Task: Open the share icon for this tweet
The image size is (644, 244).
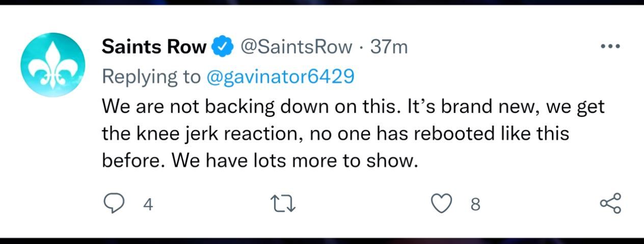Action: [x=611, y=203]
